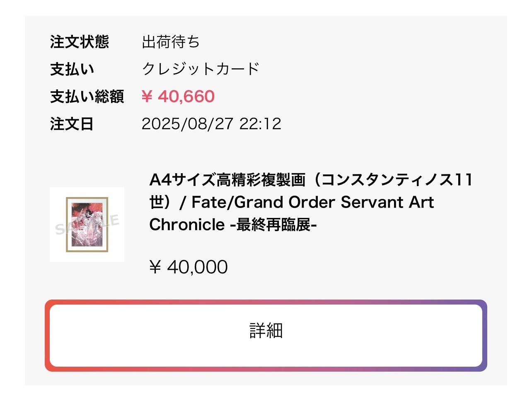Click the red total amount 40,660

point(186,97)
